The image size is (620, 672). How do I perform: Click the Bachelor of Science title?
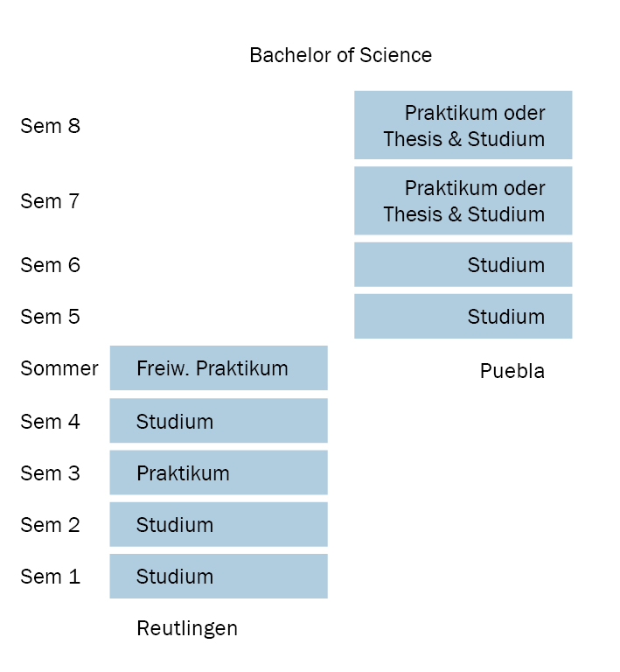pyautogui.click(x=340, y=55)
